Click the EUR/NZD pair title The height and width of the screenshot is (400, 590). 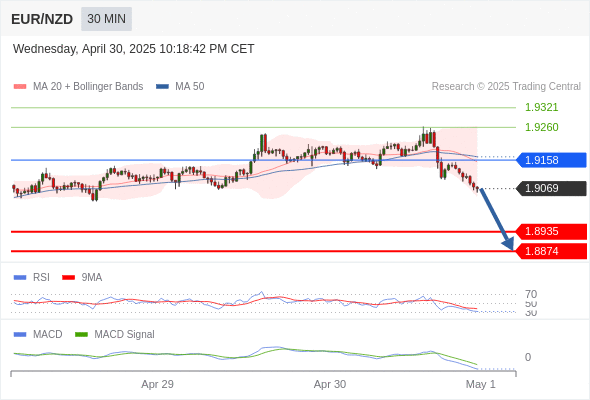point(42,19)
